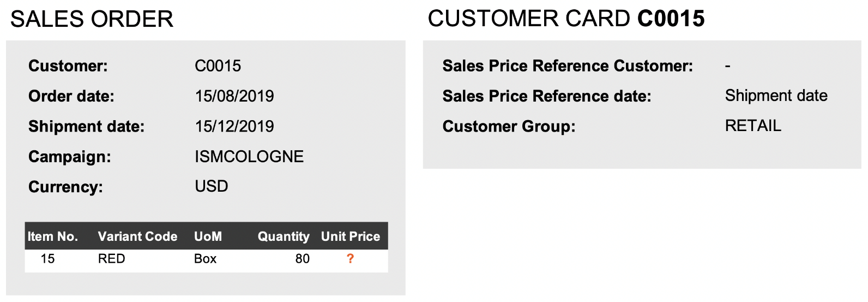Click the Customer Group value RETAIL
The image size is (868, 302).
753,126
